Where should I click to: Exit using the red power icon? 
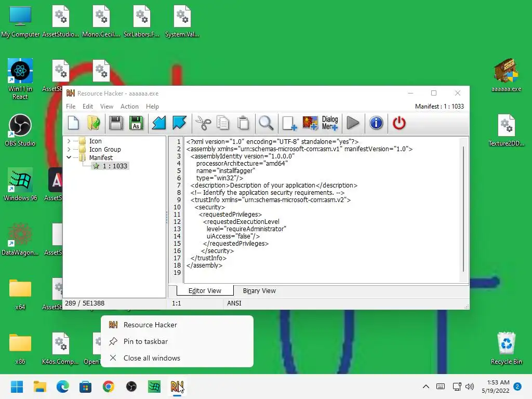point(399,123)
